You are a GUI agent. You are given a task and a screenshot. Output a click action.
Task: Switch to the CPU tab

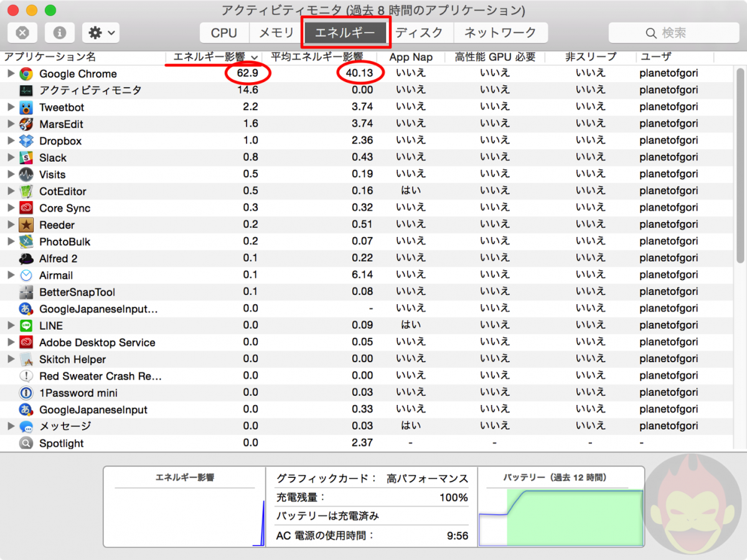224,33
